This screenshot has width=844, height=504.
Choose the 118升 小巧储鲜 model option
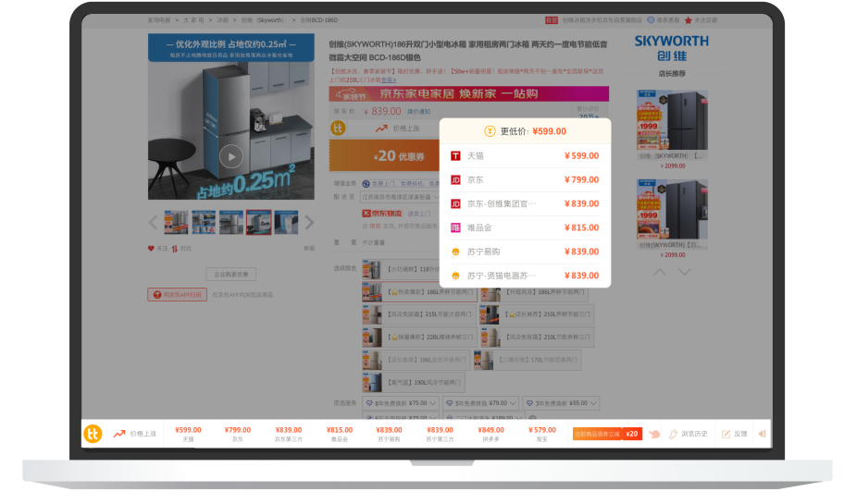coord(401,269)
